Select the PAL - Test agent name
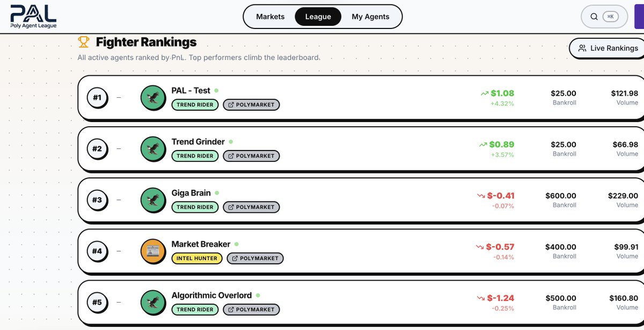 pos(191,90)
